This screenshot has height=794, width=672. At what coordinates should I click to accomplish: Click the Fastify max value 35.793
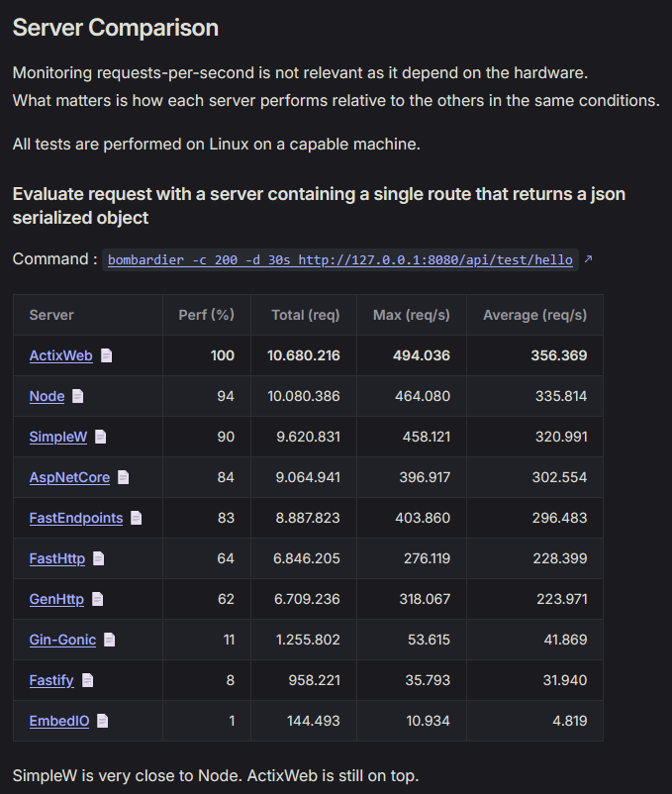pyautogui.click(x=428, y=680)
